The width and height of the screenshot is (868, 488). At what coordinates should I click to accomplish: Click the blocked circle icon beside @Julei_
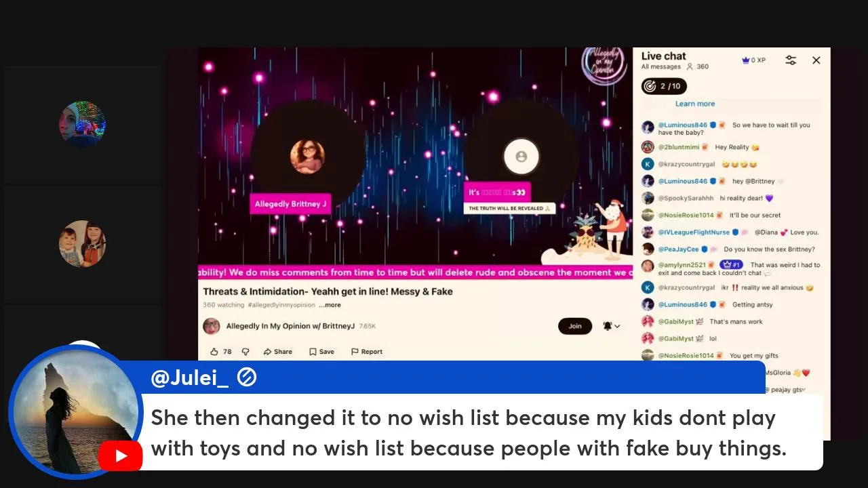click(247, 378)
